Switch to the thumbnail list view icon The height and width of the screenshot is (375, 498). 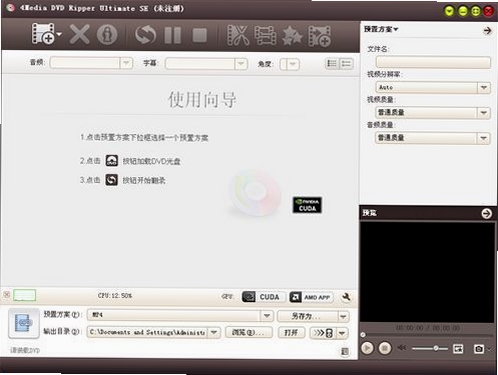click(x=346, y=63)
